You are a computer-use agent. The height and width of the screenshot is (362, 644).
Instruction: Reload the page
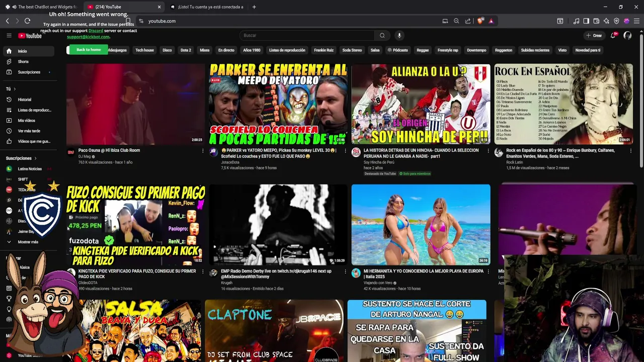click(x=27, y=21)
